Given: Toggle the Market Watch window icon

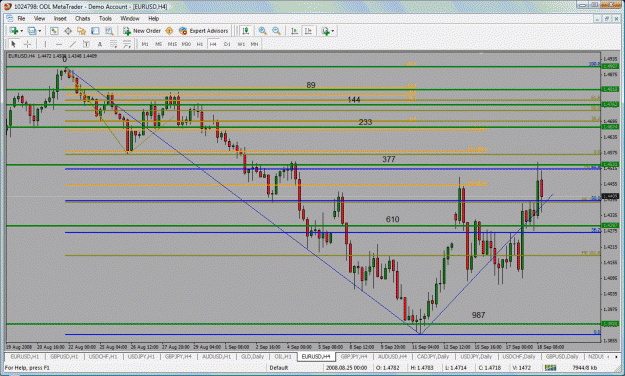Looking at the screenshot, I should click(54, 31).
